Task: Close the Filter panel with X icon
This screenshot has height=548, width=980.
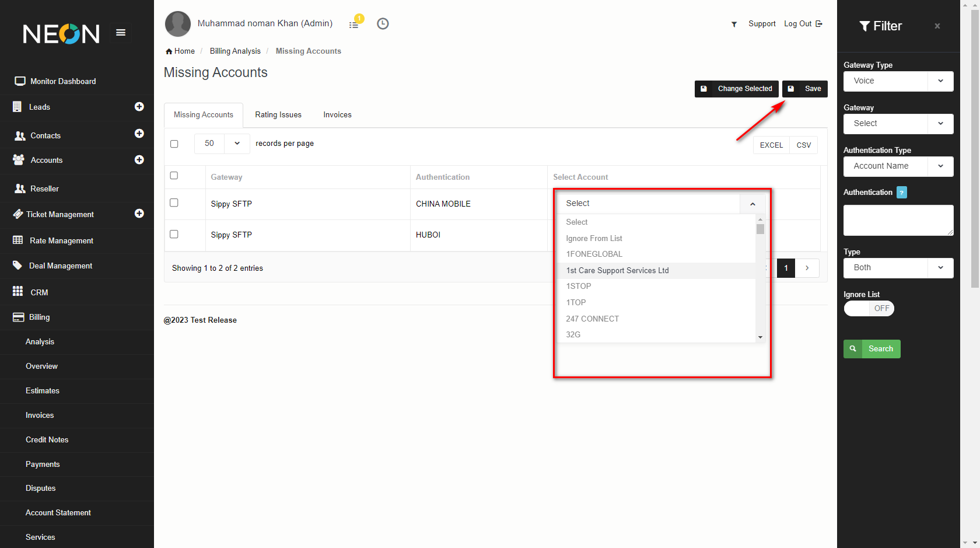Action: [937, 26]
